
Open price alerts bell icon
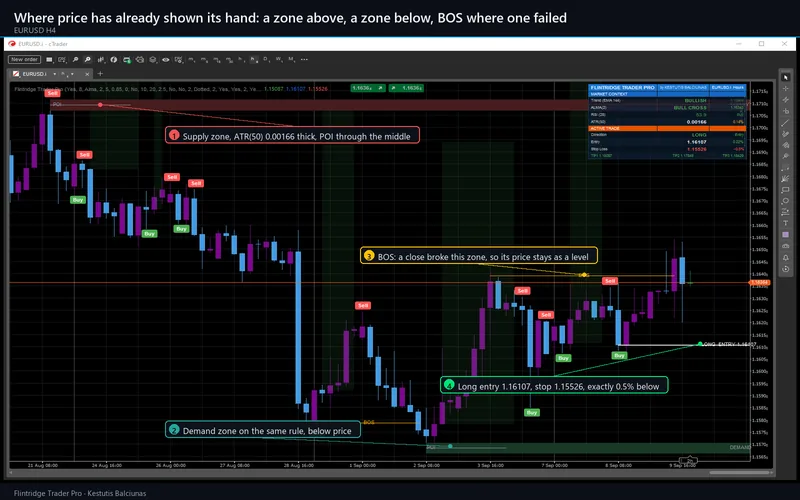point(785,258)
